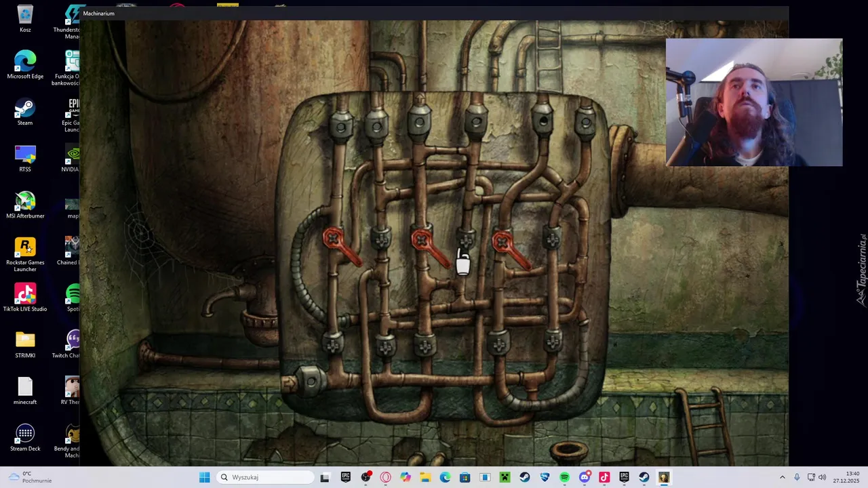Open File Explorer from the taskbar

pyautogui.click(x=425, y=477)
